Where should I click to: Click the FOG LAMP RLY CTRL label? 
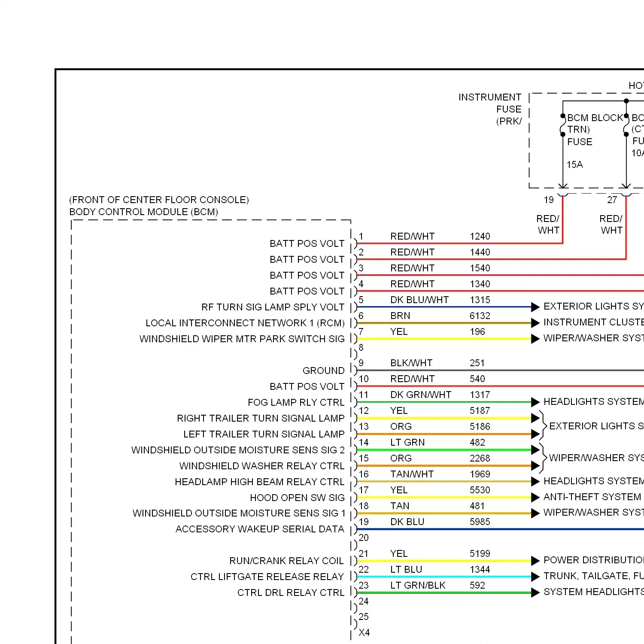coord(296,402)
